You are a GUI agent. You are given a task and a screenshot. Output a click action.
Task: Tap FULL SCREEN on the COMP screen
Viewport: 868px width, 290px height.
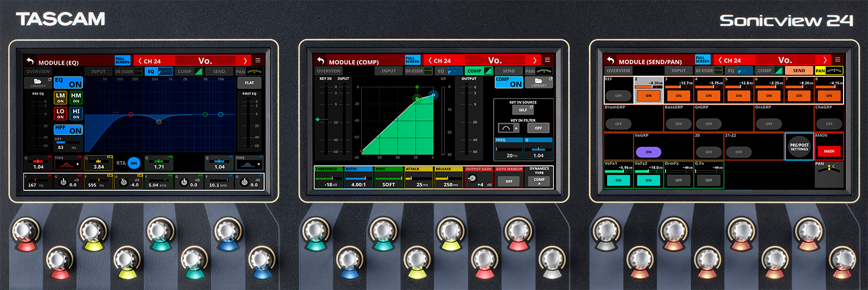[413, 60]
